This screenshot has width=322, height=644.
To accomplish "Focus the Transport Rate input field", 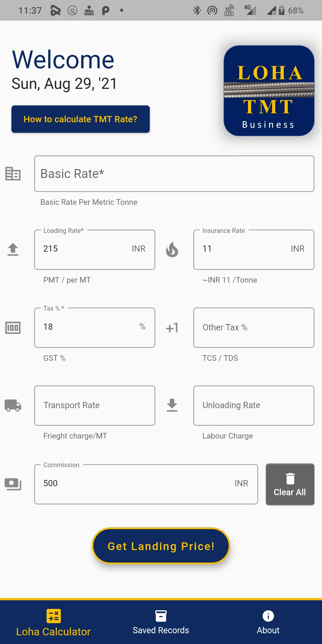I will [x=95, y=405].
